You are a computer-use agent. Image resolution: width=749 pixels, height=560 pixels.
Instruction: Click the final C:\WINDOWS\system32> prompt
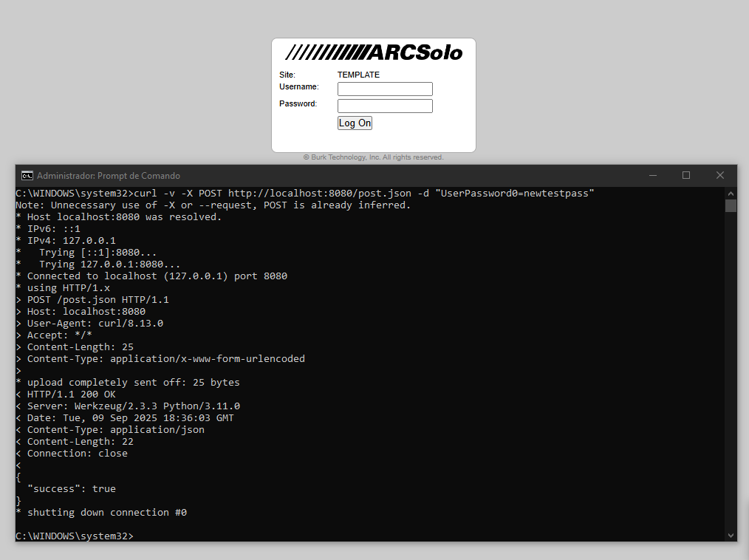[x=75, y=536]
